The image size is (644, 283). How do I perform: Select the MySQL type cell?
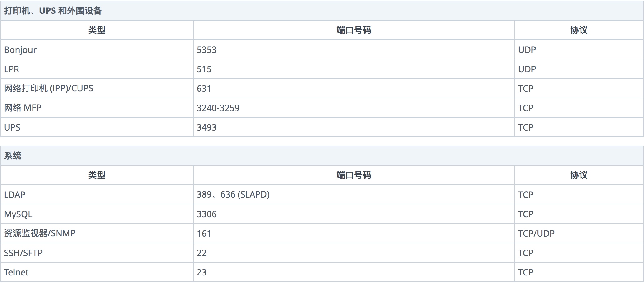pos(97,214)
